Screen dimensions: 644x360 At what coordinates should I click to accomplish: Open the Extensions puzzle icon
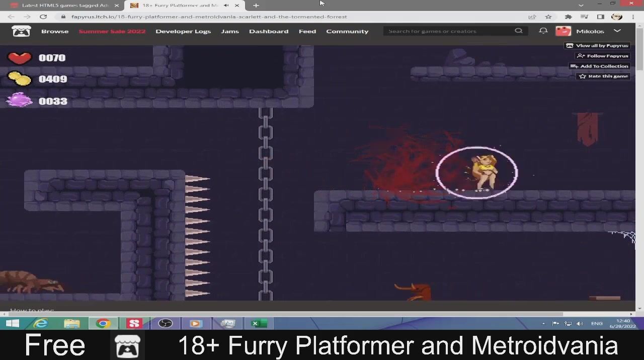tap(568, 17)
